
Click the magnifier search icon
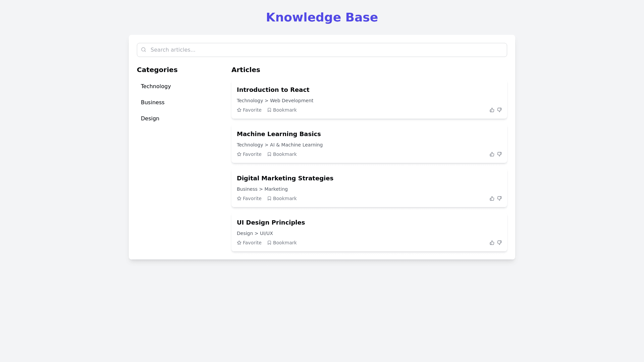tap(144, 50)
